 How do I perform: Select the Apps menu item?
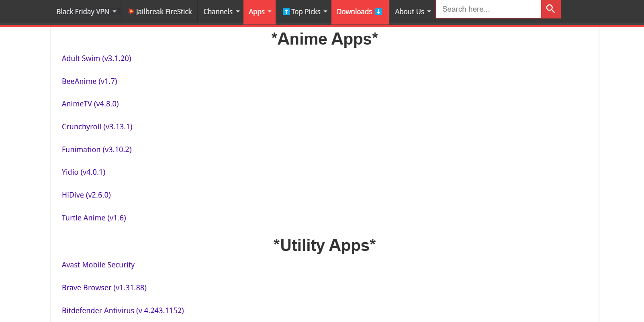coord(257,12)
